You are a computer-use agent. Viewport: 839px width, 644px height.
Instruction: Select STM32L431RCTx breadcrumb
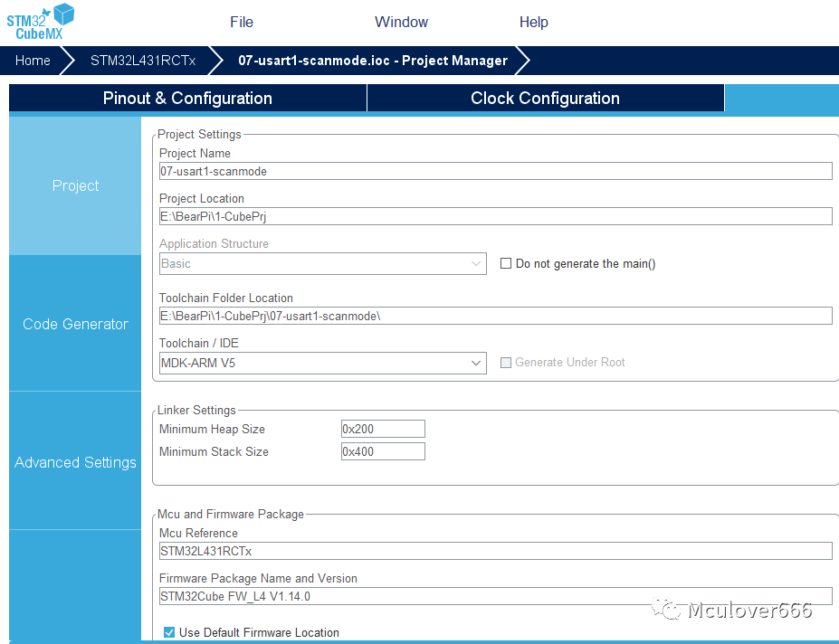pos(143,61)
